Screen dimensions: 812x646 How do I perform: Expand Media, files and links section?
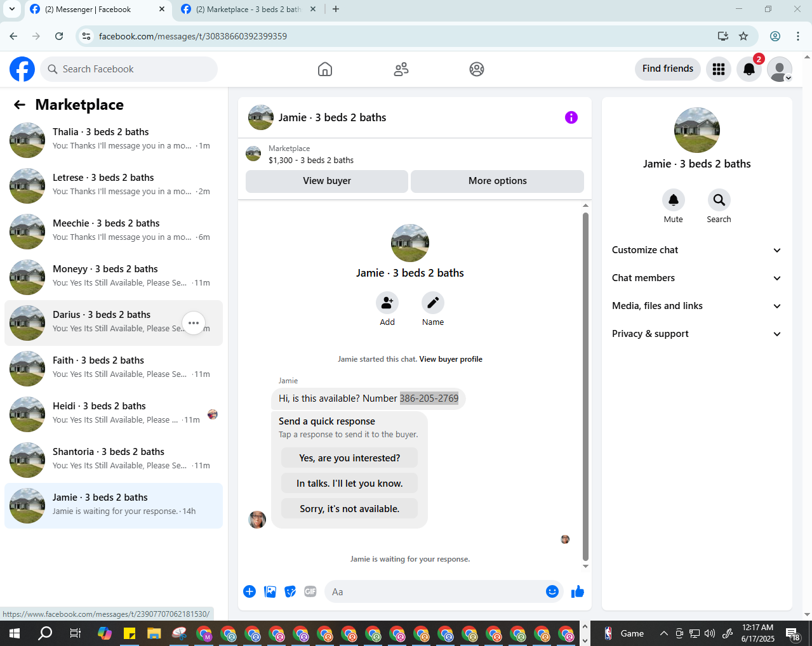(696, 306)
